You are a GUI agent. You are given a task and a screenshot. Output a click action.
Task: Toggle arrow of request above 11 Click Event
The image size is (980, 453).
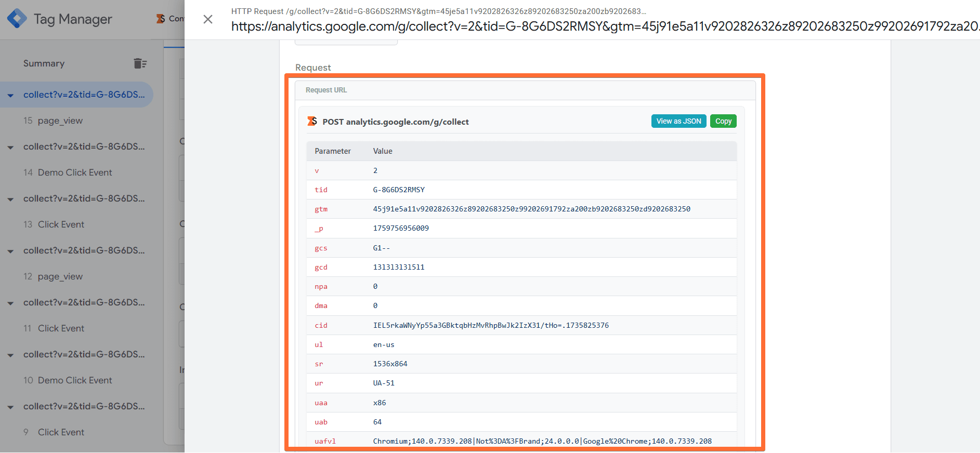[10, 303]
